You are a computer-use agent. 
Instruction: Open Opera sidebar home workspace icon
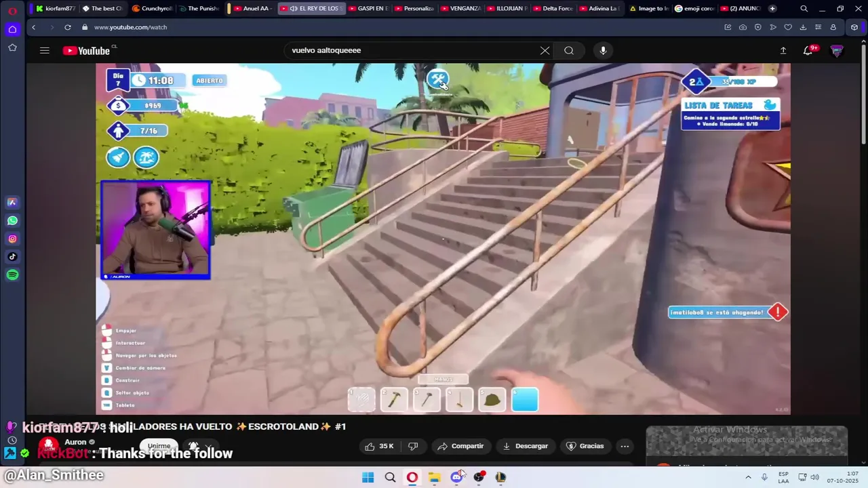[12, 29]
